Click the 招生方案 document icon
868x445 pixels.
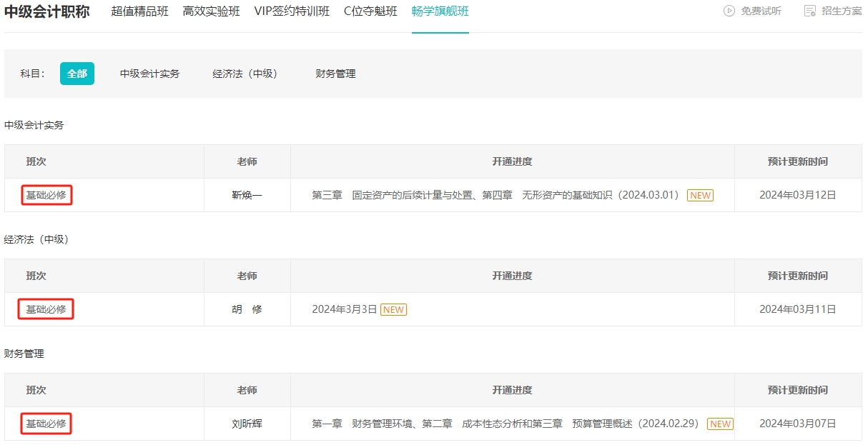coord(810,11)
